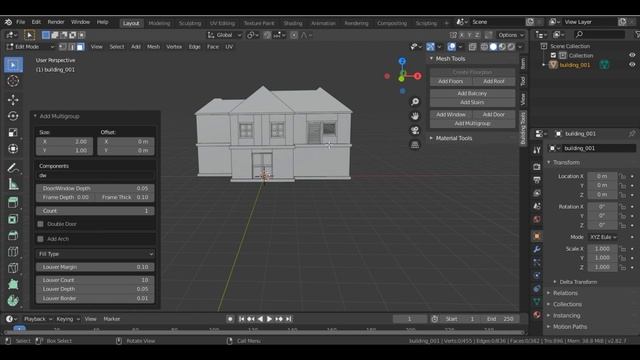The image size is (640, 360).
Task: Activate the 3D Cursor tool
Action: point(13,81)
